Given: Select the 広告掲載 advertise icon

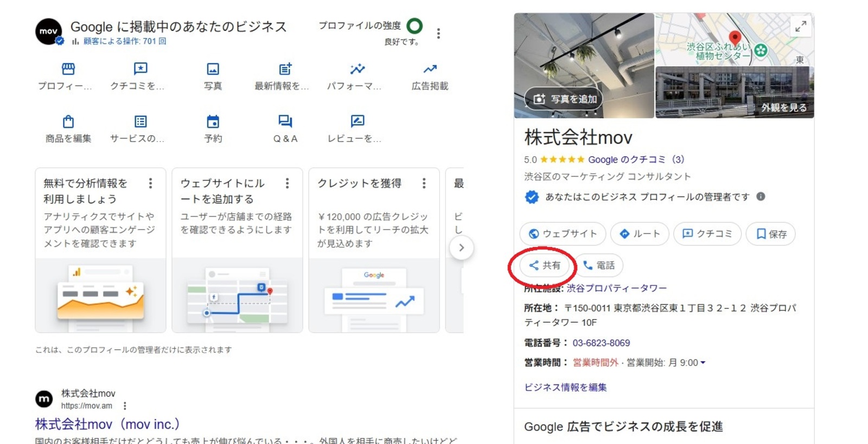Looking at the screenshot, I should [x=430, y=69].
